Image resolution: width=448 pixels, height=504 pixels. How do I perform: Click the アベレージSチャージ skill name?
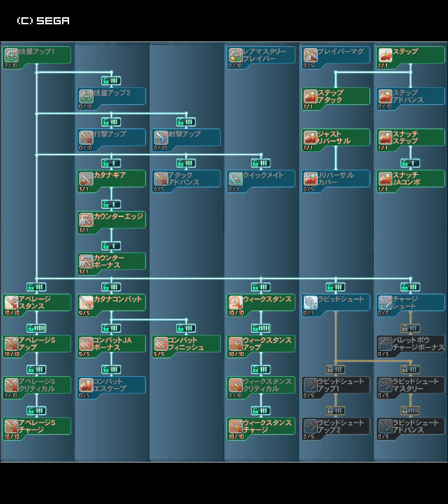[37, 426]
